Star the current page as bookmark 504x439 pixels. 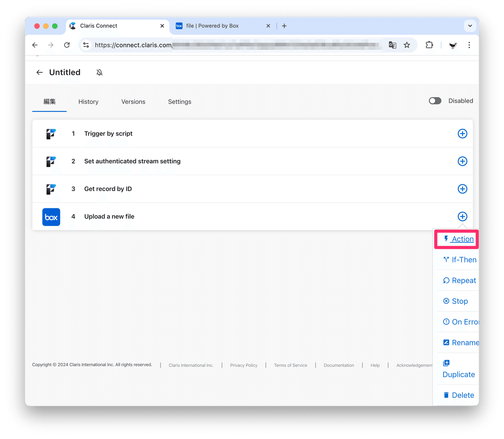coord(407,45)
